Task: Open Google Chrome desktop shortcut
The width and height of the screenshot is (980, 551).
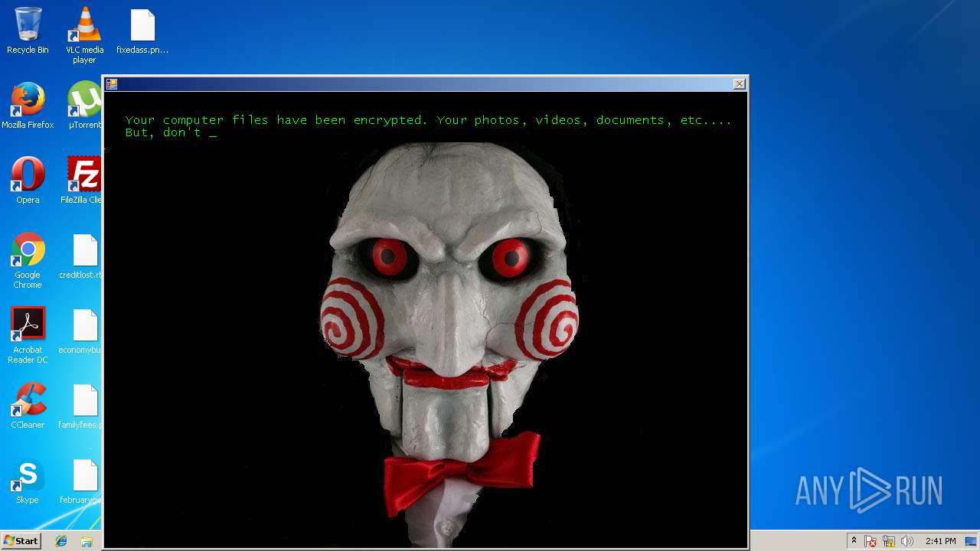Action: coord(28,260)
